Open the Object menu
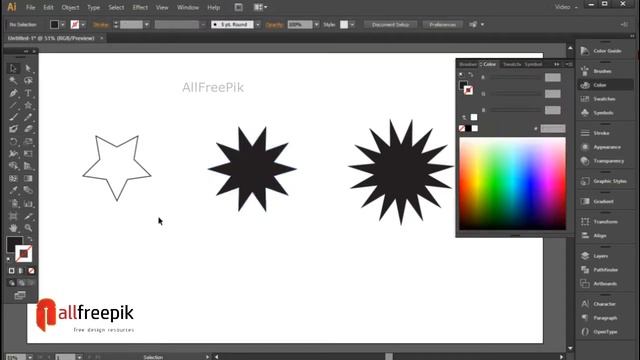640x360 pixels. [x=70, y=7]
